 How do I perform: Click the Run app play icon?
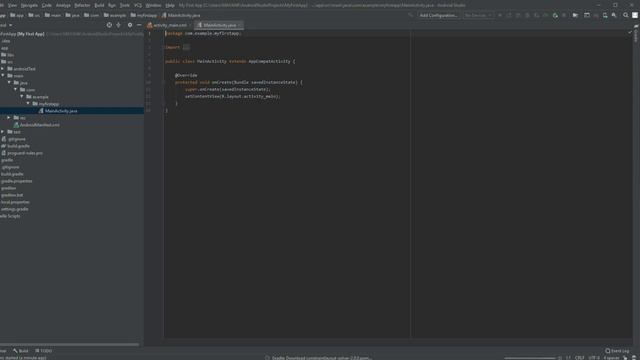click(500, 16)
